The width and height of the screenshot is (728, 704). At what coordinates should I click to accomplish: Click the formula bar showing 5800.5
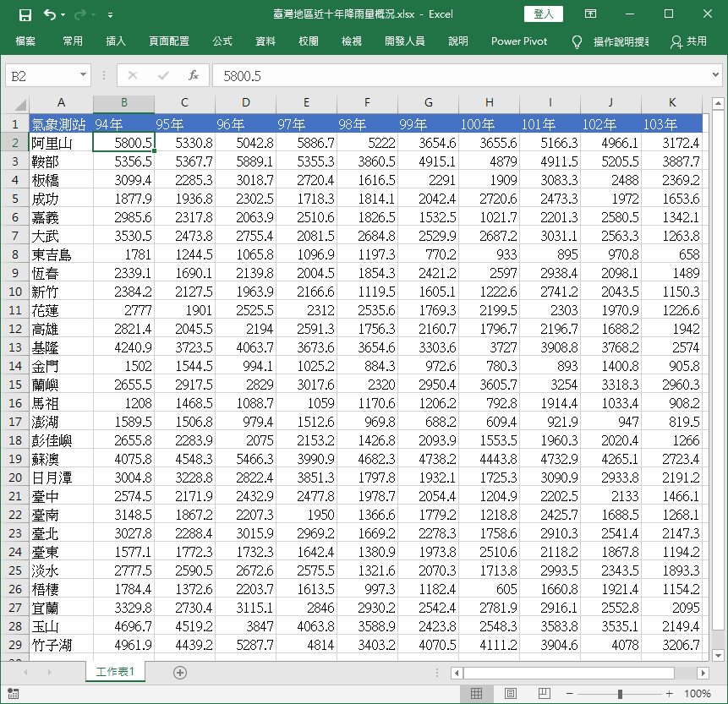click(x=460, y=76)
